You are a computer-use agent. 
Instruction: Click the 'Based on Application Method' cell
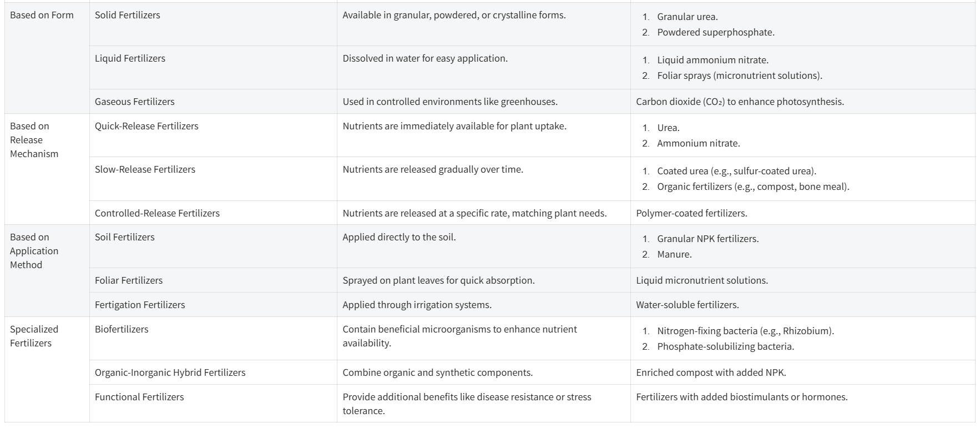(34, 251)
